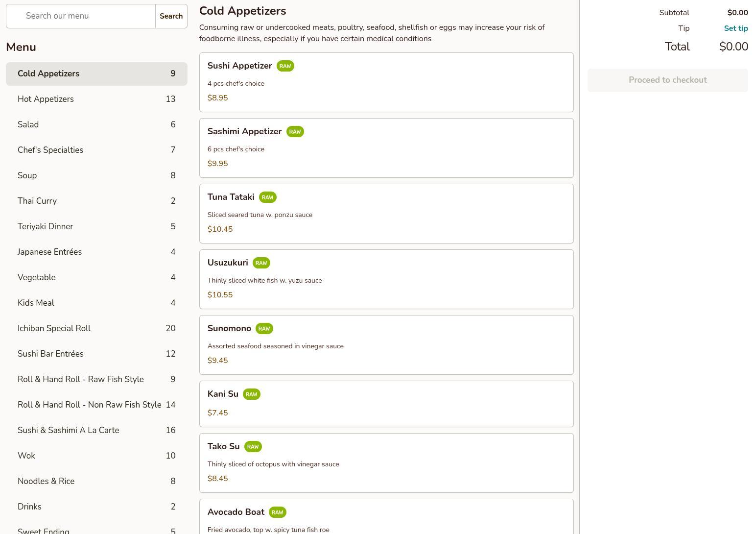The height and width of the screenshot is (534, 756).
Task: Select the Kids Meal category
Action: (96, 303)
